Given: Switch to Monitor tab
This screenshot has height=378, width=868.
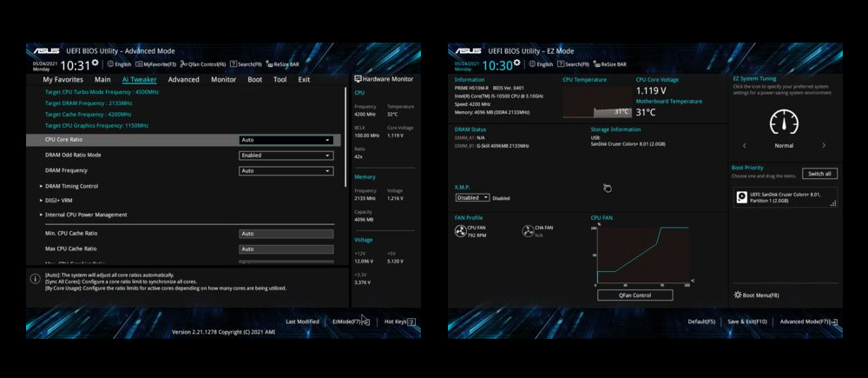Looking at the screenshot, I should pos(224,79).
